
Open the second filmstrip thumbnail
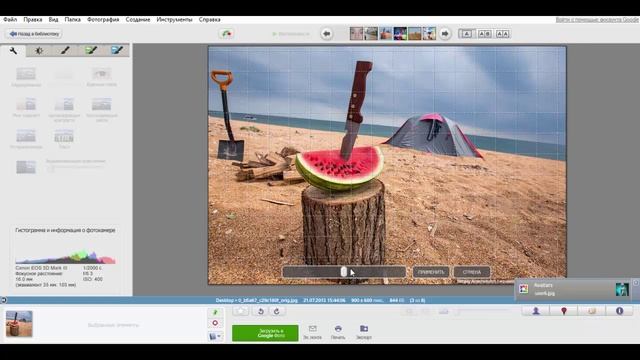coord(371,33)
